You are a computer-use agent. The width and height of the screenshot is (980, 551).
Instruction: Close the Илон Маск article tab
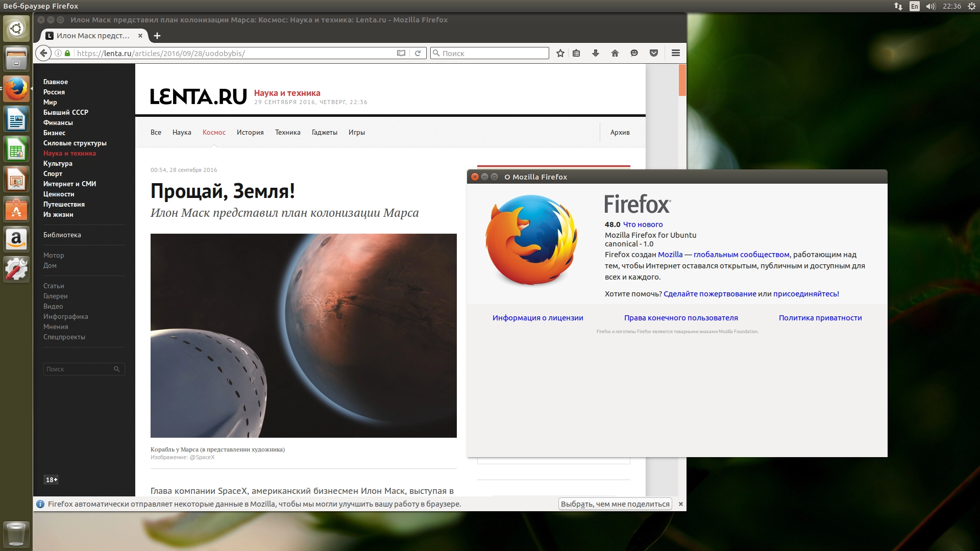pyautogui.click(x=140, y=36)
